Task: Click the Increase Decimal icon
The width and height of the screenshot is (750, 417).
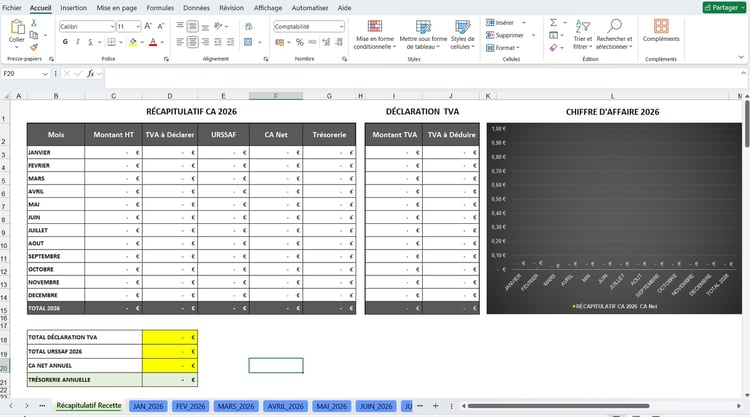Action: pos(326,43)
